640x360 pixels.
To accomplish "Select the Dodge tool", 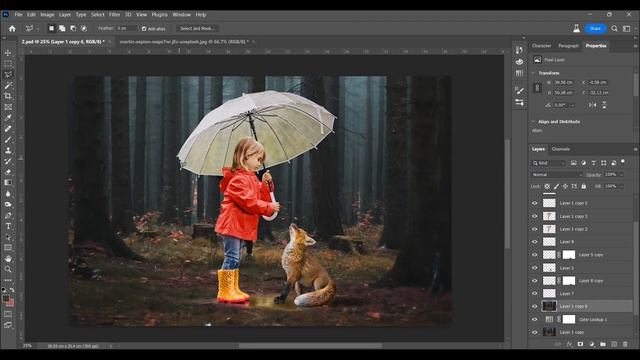I will coord(8,204).
